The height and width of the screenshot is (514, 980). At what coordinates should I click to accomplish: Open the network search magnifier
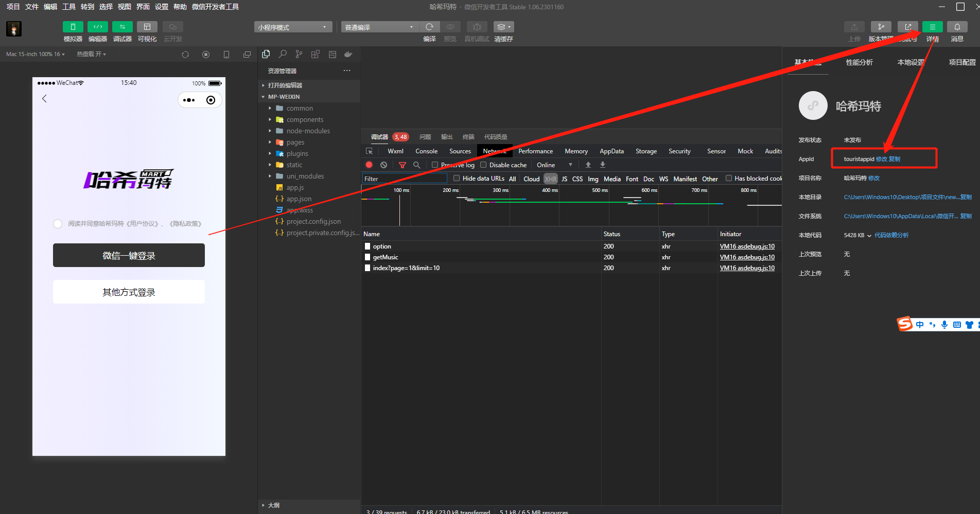click(x=417, y=165)
